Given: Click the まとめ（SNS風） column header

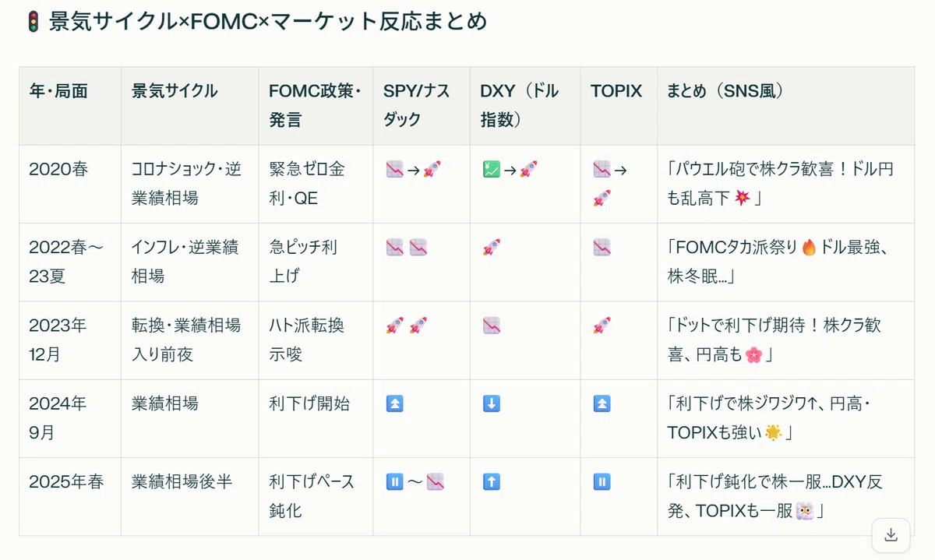Looking at the screenshot, I should coord(725,91).
